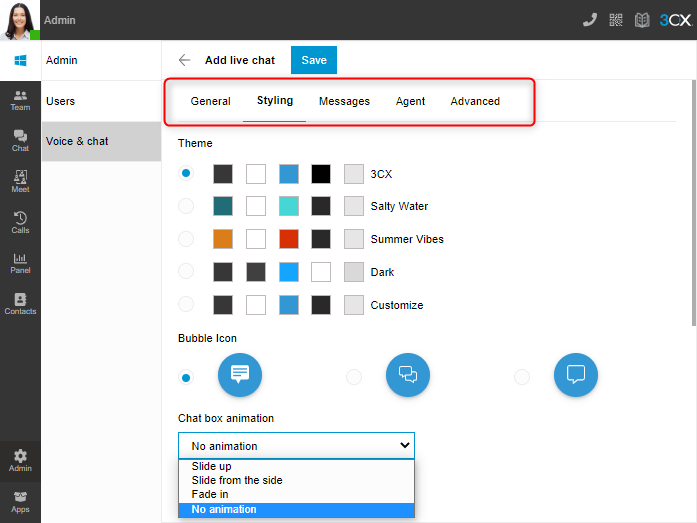Open the Team section in sidebar

point(20,100)
